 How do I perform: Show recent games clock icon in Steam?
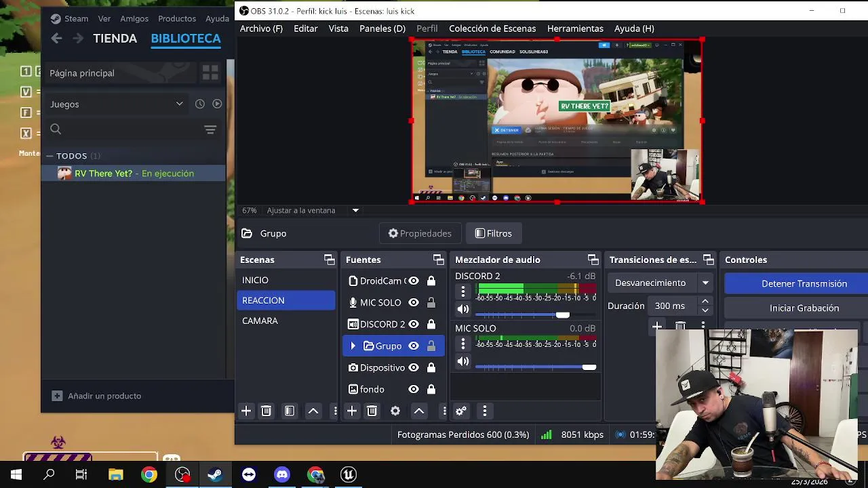[200, 104]
